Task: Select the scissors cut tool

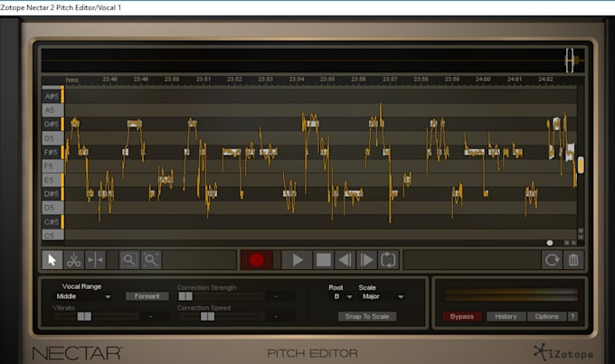Action: point(74,260)
